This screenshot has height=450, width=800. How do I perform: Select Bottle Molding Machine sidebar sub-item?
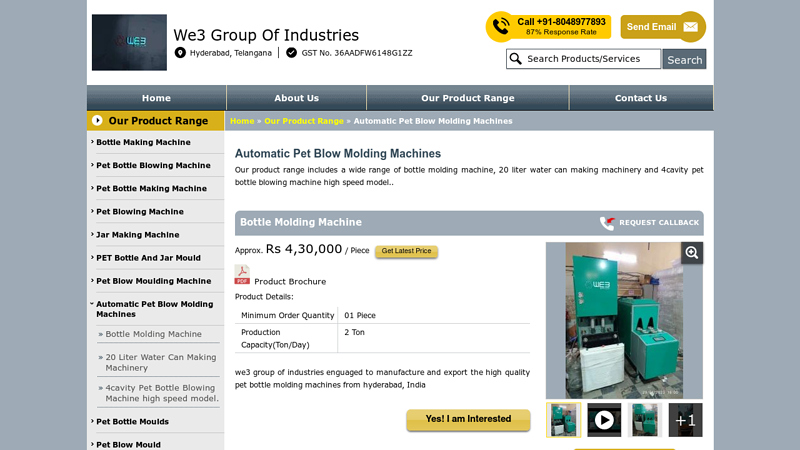tap(153, 334)
